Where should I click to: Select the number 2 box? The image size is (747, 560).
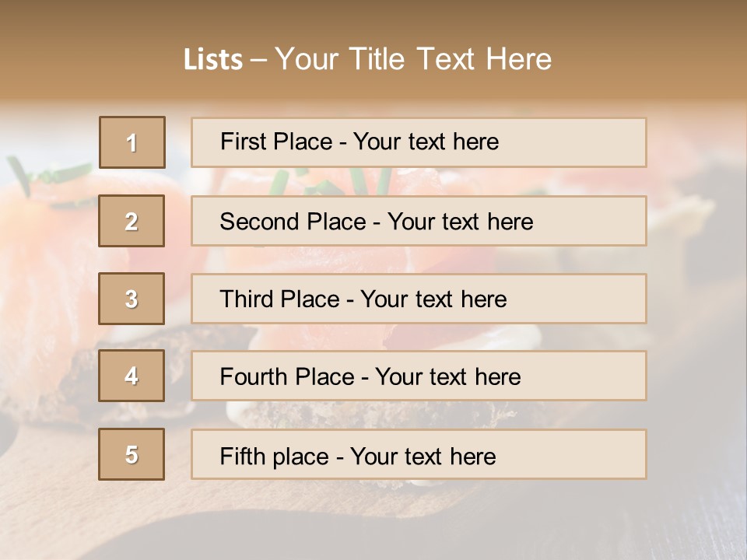coord(132,221)
